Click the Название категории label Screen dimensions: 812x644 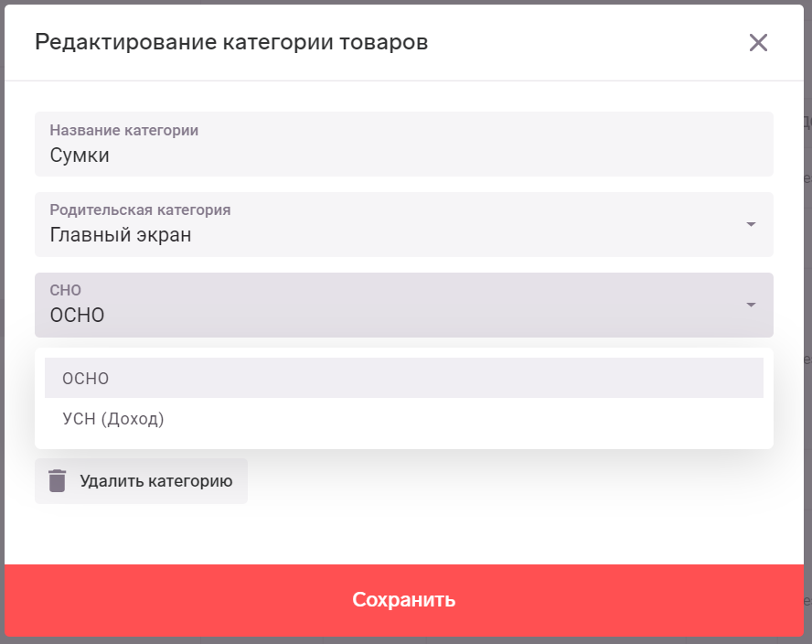tap(123, 130)
